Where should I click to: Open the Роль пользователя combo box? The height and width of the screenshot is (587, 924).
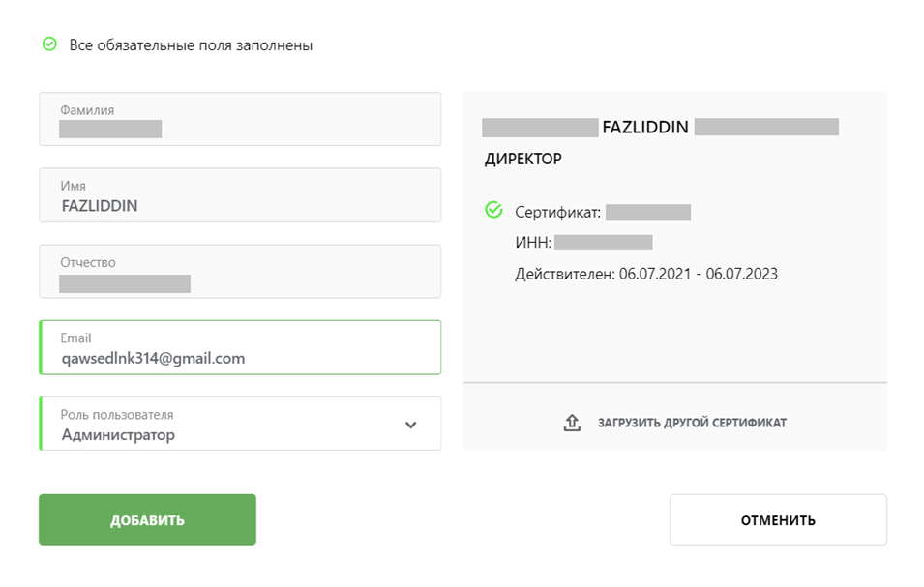point(240,424)
